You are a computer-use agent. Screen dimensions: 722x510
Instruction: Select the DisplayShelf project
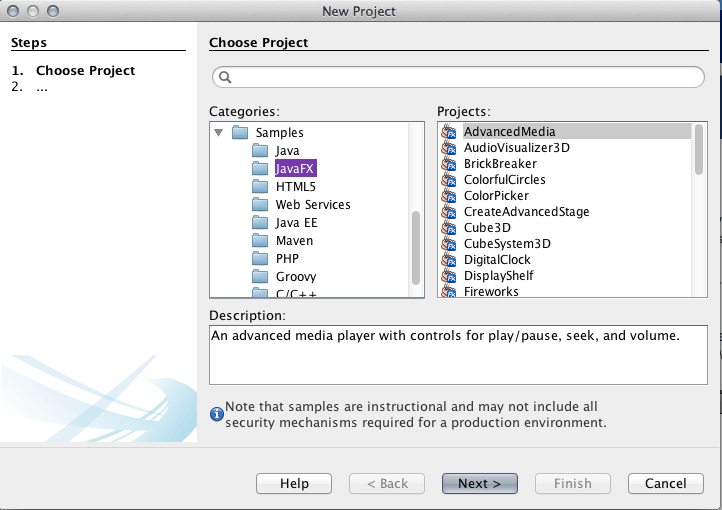(x=498, y=276)
